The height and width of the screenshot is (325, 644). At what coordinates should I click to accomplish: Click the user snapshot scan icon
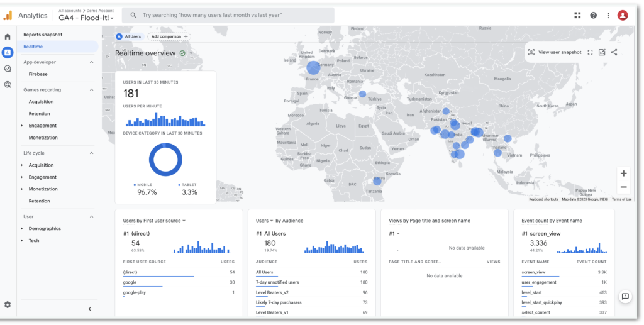coord(531,53)
